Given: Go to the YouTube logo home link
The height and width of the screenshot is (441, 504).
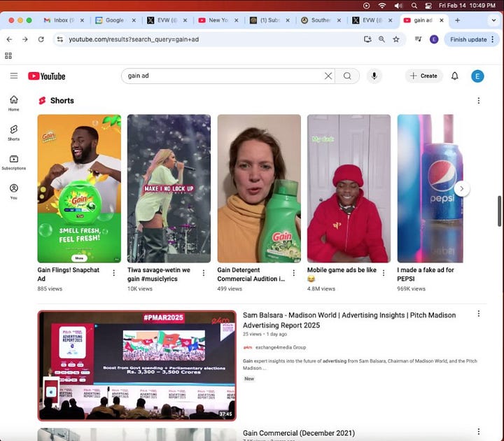Looking at the screenshot, I should tap(47, 76).
